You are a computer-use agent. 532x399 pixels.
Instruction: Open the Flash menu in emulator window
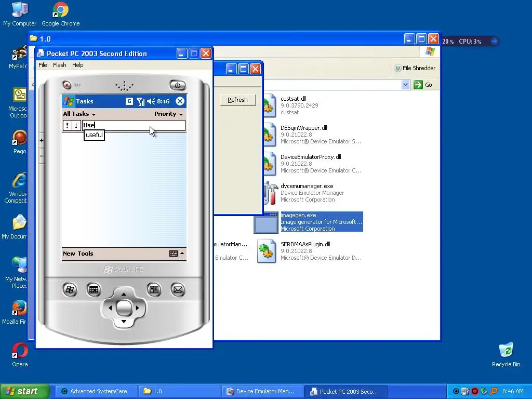60,65
